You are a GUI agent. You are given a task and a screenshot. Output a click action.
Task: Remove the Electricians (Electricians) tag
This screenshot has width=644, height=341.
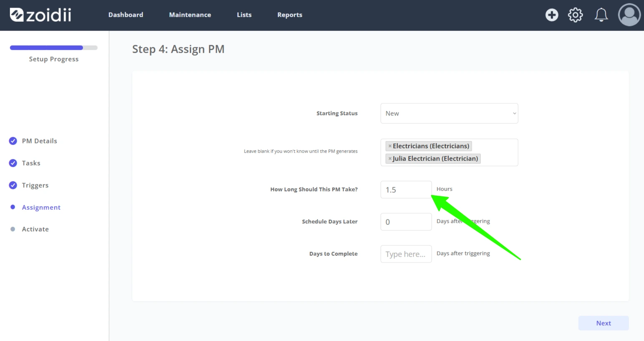(x=390, y=146)
